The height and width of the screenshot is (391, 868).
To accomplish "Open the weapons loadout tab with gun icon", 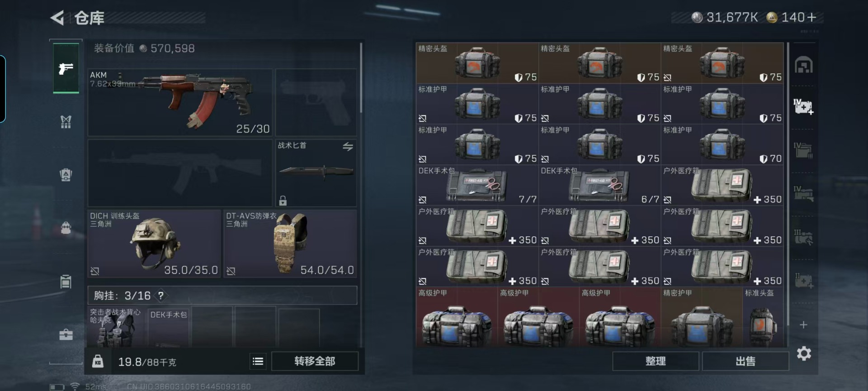I will 66,68.
